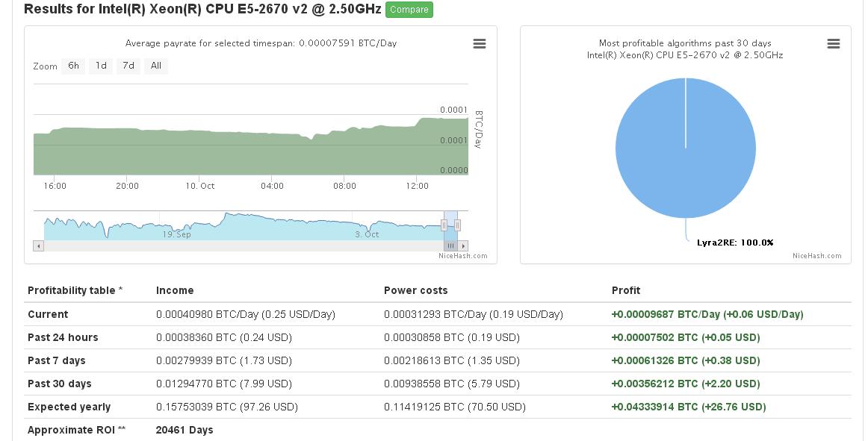
Task: Toggle the 1d zoom preset
Action: (x=100, y=66)
